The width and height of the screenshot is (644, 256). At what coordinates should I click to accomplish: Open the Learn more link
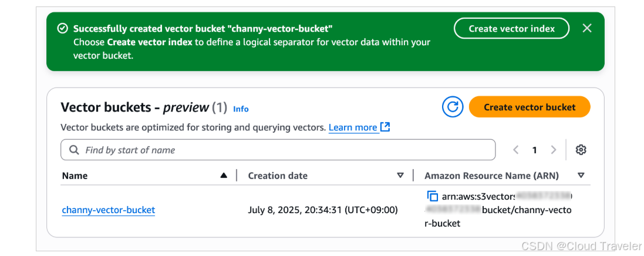click(353, 127)
